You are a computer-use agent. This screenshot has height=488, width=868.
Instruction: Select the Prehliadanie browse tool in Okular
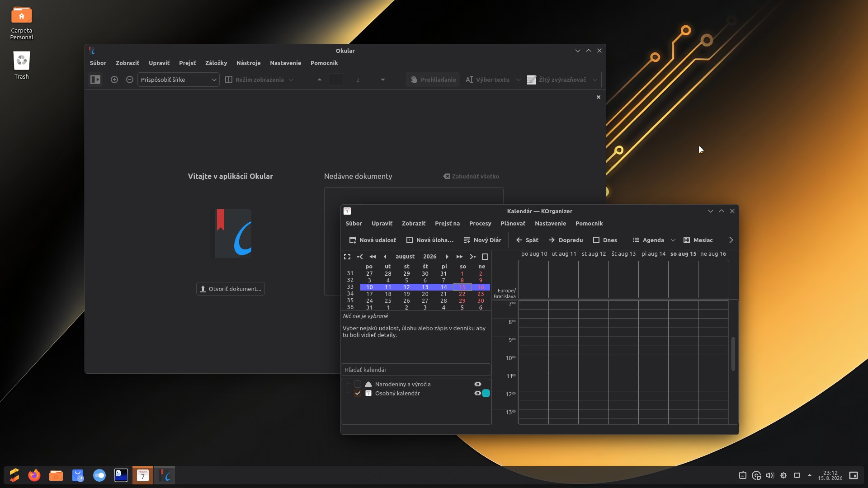433,80
